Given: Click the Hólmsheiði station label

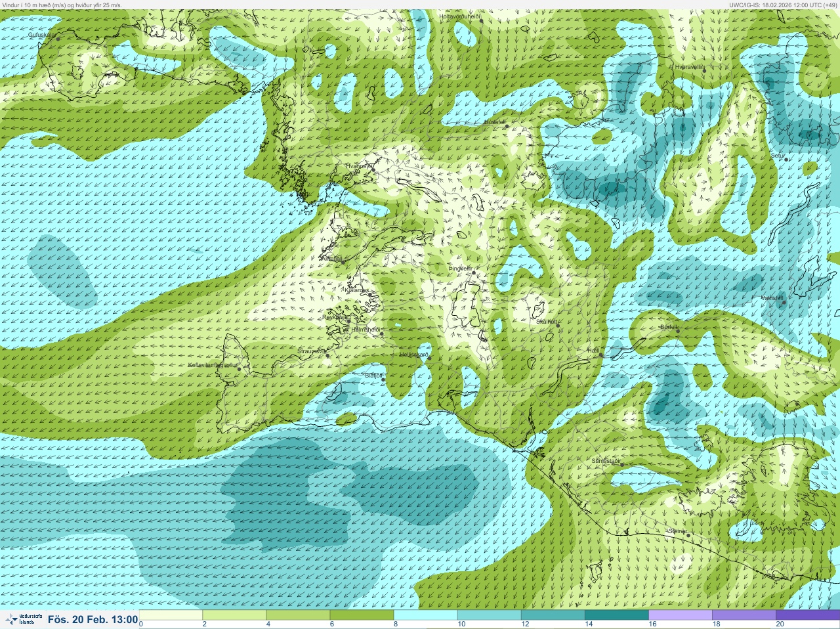Looking at the screenshot, I should coord(366,330).
